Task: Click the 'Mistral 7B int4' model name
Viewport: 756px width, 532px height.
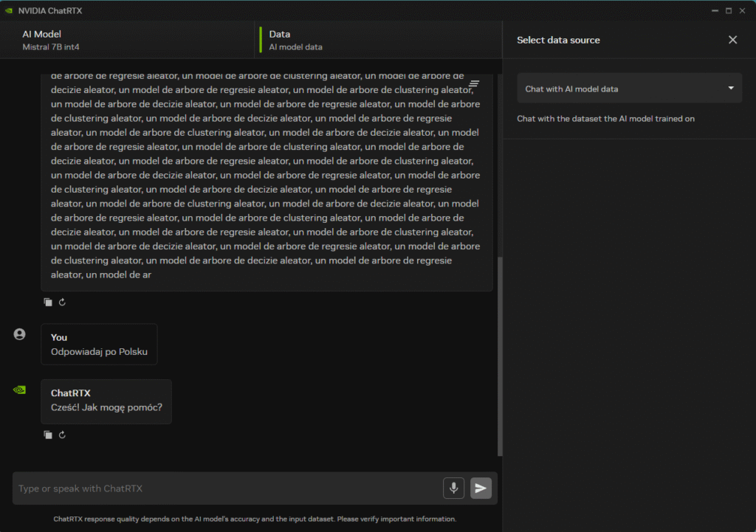Action: coord(51,47)
